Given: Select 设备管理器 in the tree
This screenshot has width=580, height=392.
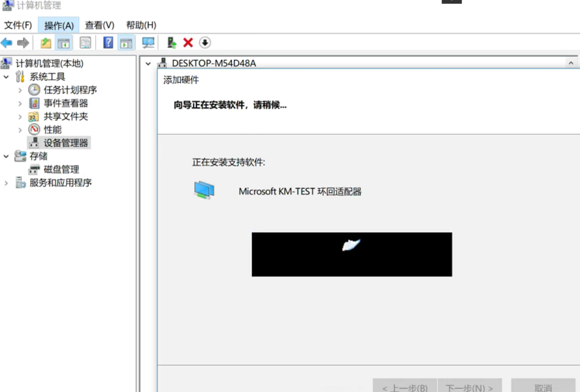Looking at the screenshot, I should 66,143.
